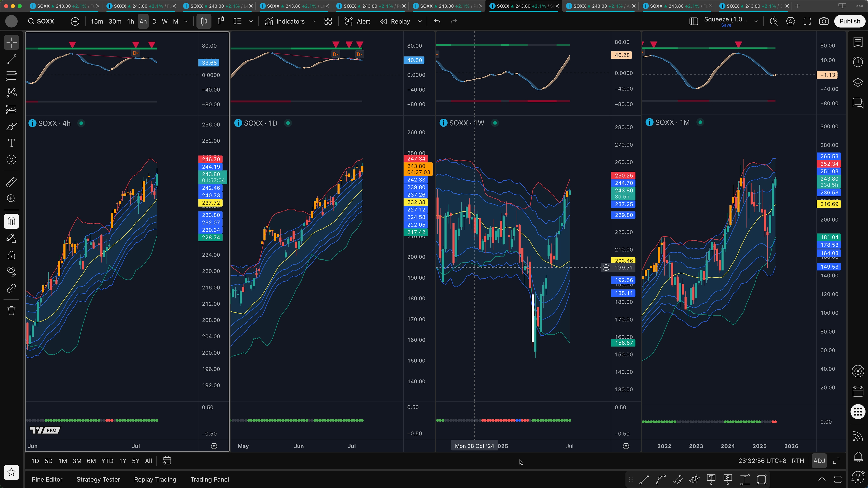Expand the Replay options dropdown
Image resolution: width=868 pixels, height=488 pixels.
click(x=420, y=21)
